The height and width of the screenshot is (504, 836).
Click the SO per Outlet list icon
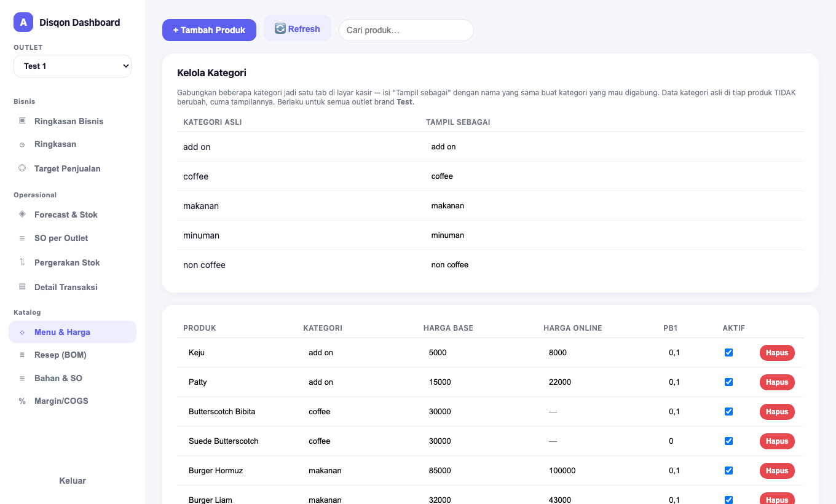tap(22, 238)
